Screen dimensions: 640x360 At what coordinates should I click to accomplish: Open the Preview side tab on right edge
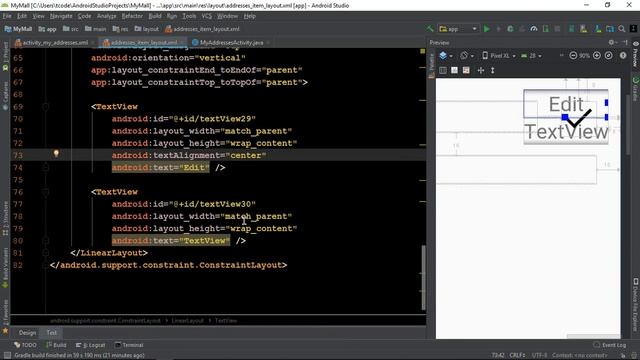pos(635,55)
